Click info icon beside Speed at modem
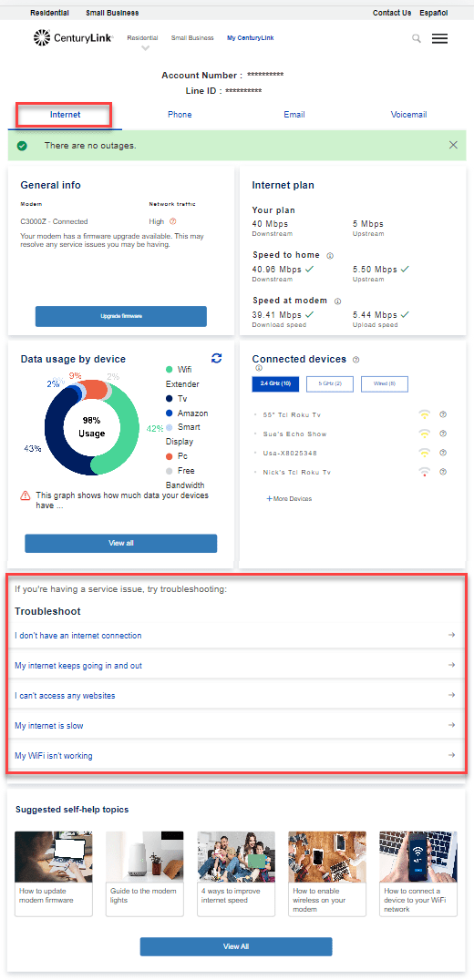Screen dimensions: 474x980 coord(337,301)
